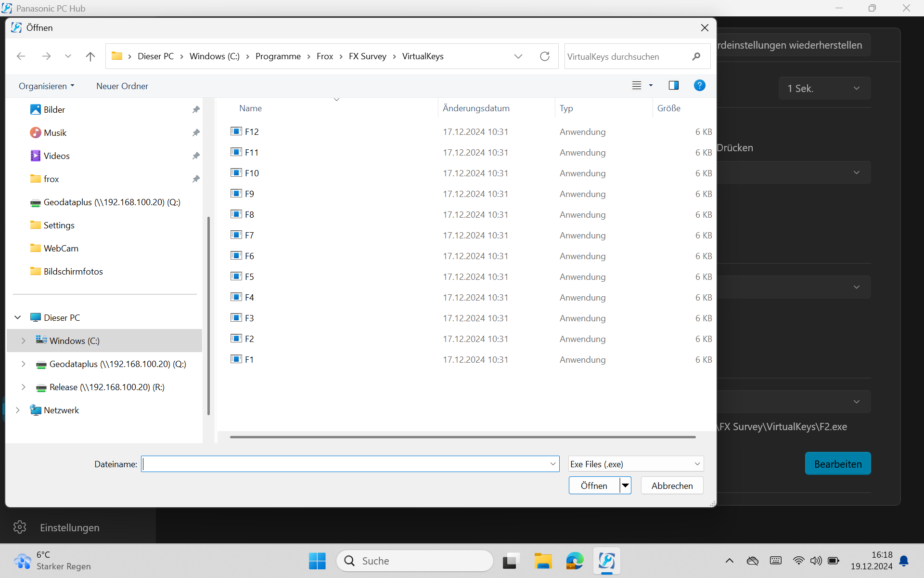This screenshot has width=924, height=578.
Task: Expand the Windows (C:) tree node
Action: click(x=23, y=341)
